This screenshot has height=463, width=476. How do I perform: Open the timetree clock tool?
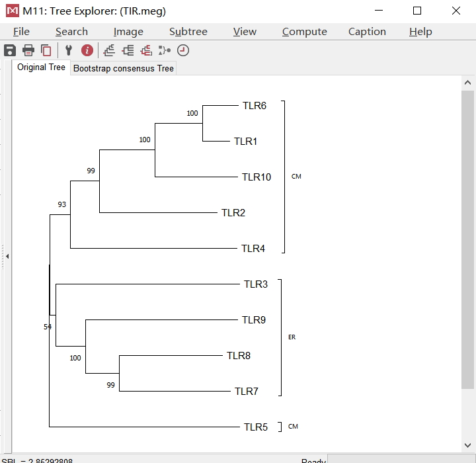tap(183, 50)
